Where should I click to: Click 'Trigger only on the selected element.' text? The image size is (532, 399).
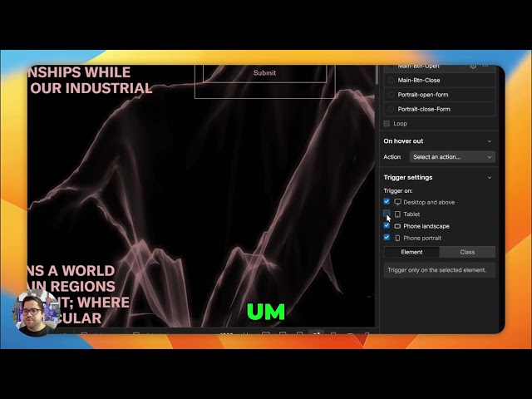pyautogui.click(x=436, y=270)
